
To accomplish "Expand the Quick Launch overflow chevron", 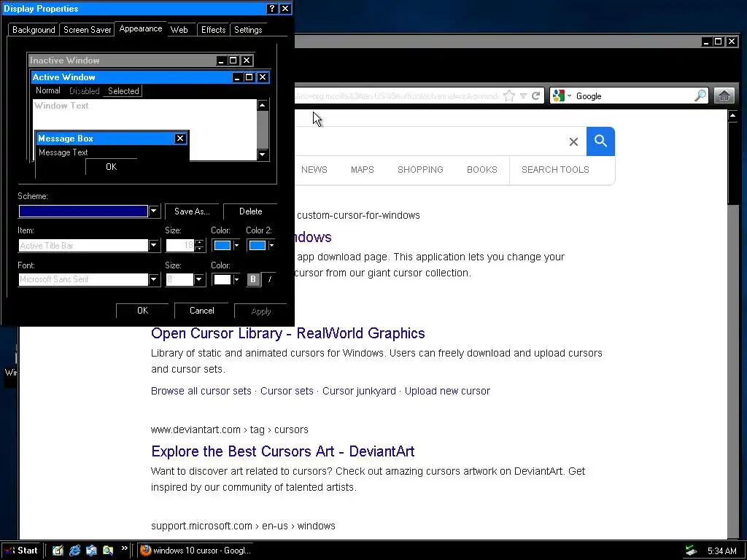I will [124, 548].
